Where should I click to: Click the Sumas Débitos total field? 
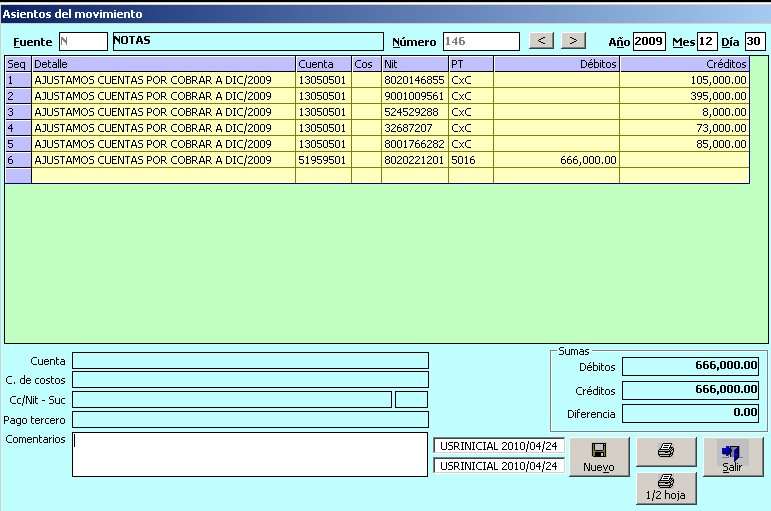pos(690,366)
